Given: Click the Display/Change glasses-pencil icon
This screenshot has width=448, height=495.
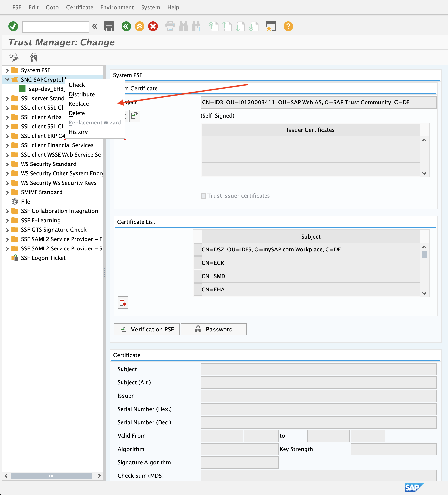Looking at the screenshot, I should coord(14,57).
